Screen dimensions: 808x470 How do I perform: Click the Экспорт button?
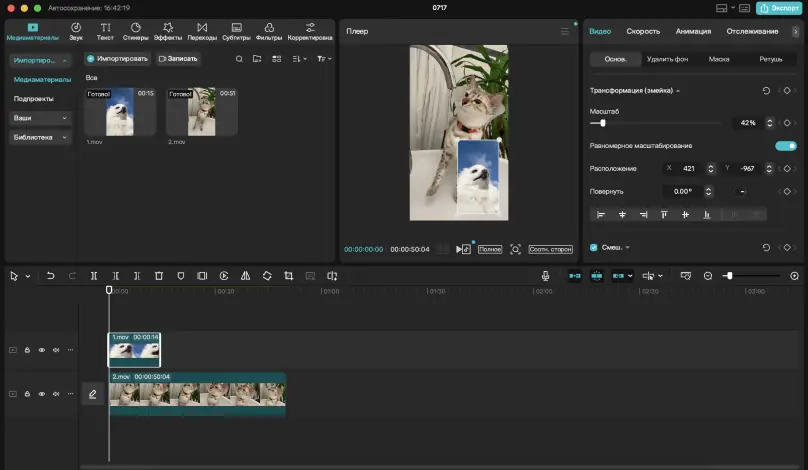point(779,8)
